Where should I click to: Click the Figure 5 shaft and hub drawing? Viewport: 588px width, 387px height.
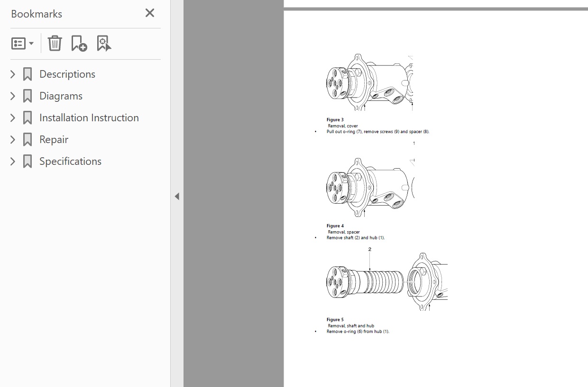coord(386,281)
